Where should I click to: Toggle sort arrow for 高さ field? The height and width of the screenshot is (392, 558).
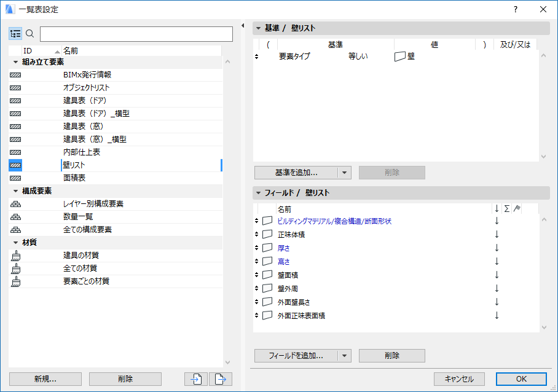click(497, 262)
